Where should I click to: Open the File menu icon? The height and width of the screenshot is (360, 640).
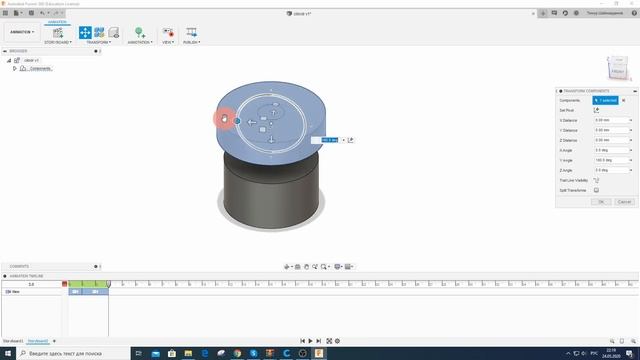pos(17,13)
